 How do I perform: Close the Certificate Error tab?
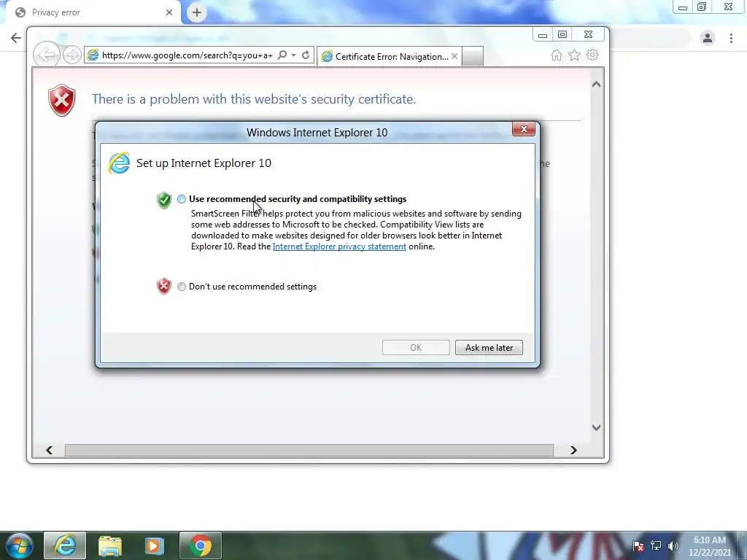click(x=454, y=56)
